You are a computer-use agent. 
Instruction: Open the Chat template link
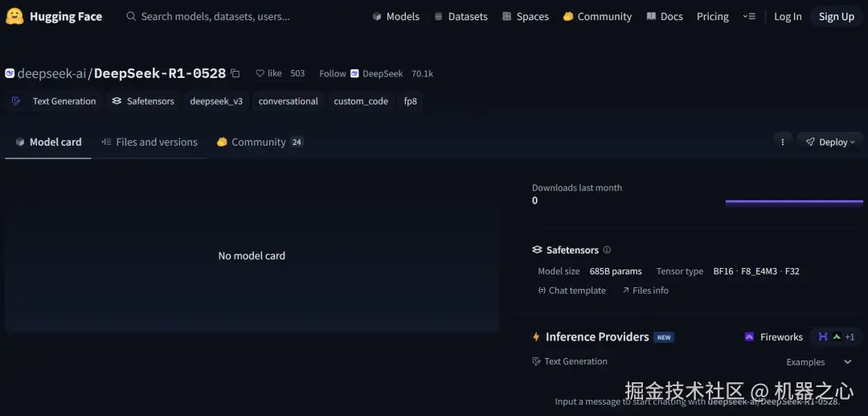(572, 290)
